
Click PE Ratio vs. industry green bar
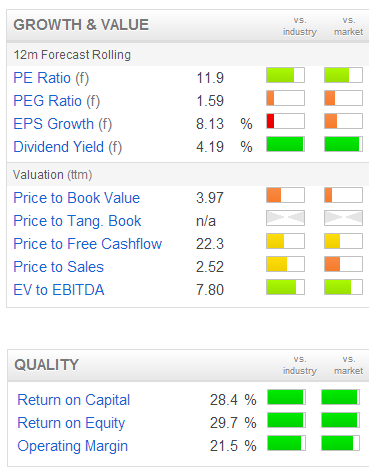285,75
